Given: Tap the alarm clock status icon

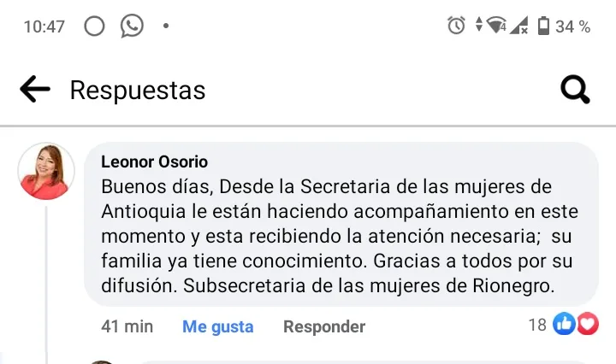Looking at the screenshot, I should click(x=456, y=26).
